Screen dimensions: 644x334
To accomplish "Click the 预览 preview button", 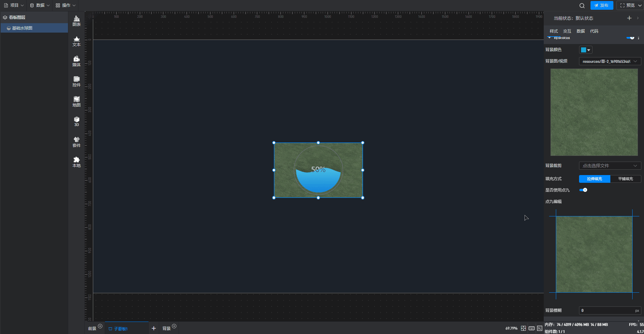I will click(628, 5).
